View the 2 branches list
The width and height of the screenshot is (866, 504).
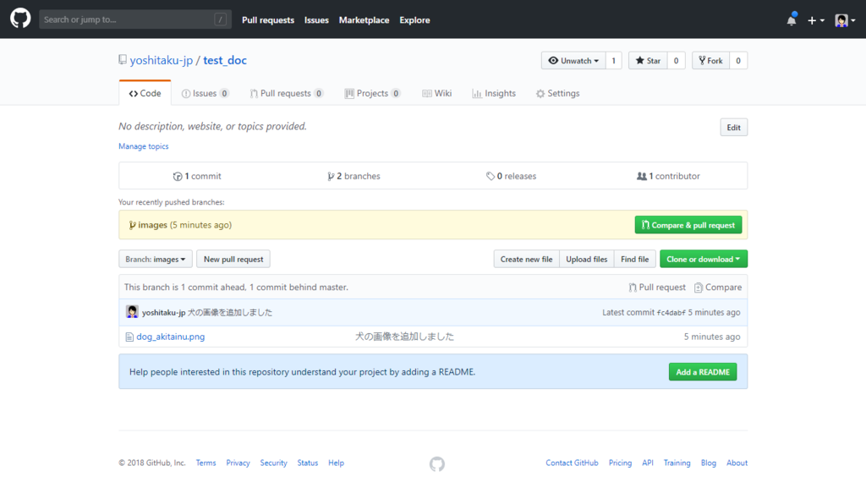354,176
